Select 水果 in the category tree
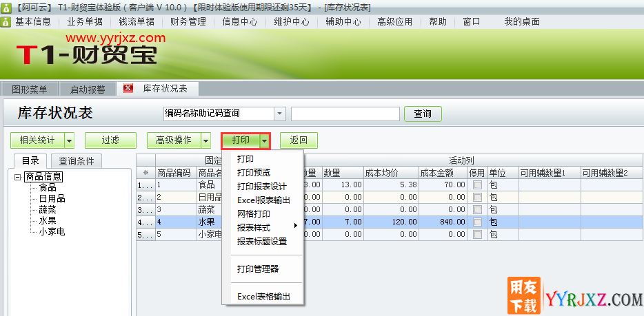 point(48,221)
